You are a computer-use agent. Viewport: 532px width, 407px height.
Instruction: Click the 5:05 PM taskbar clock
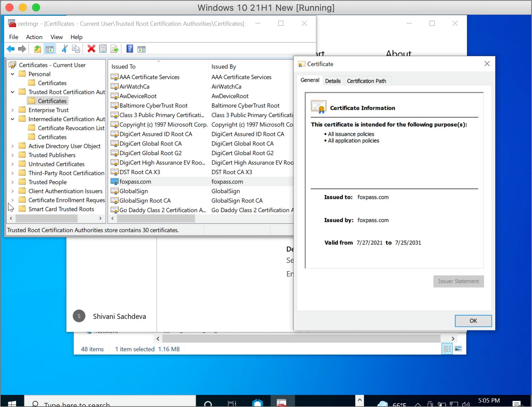(489, 401)
